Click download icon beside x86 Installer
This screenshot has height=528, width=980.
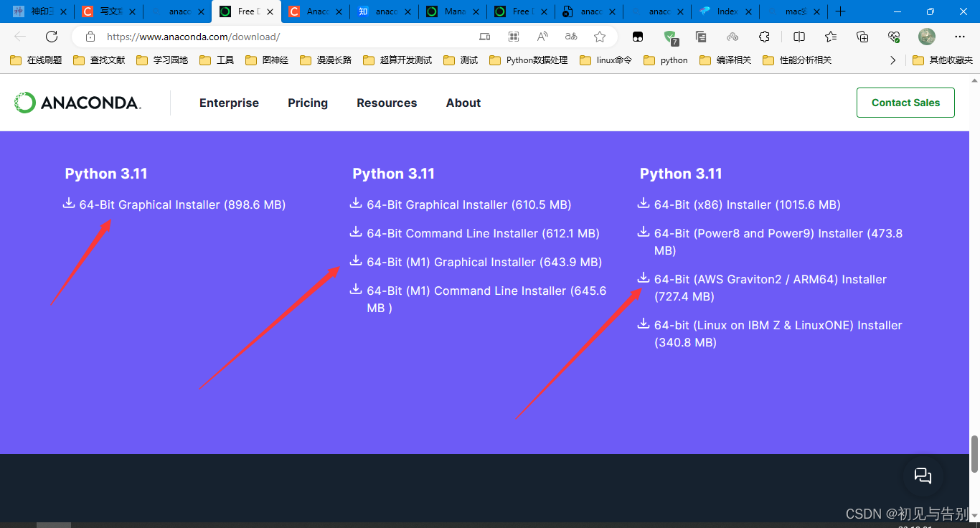644,203
